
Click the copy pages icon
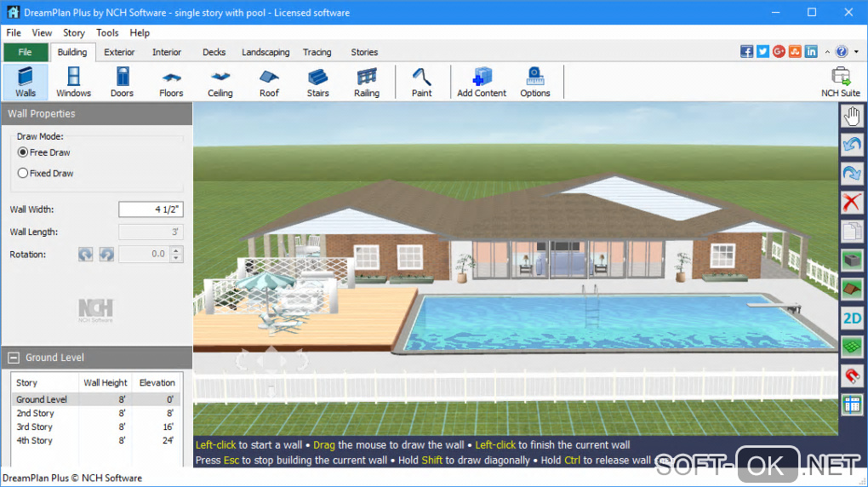coord(852,231)
